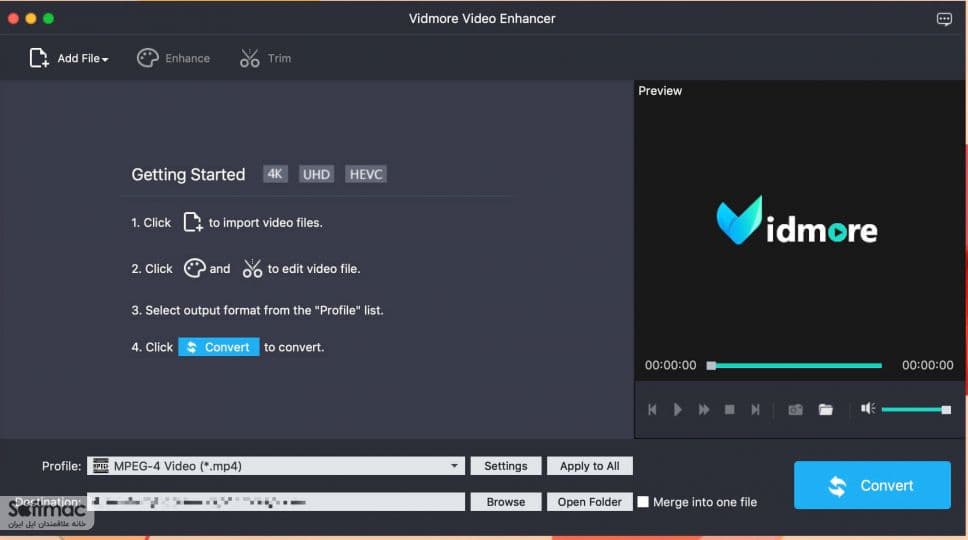Click the elapsed time 00:00:00 on left

point(670,365)
